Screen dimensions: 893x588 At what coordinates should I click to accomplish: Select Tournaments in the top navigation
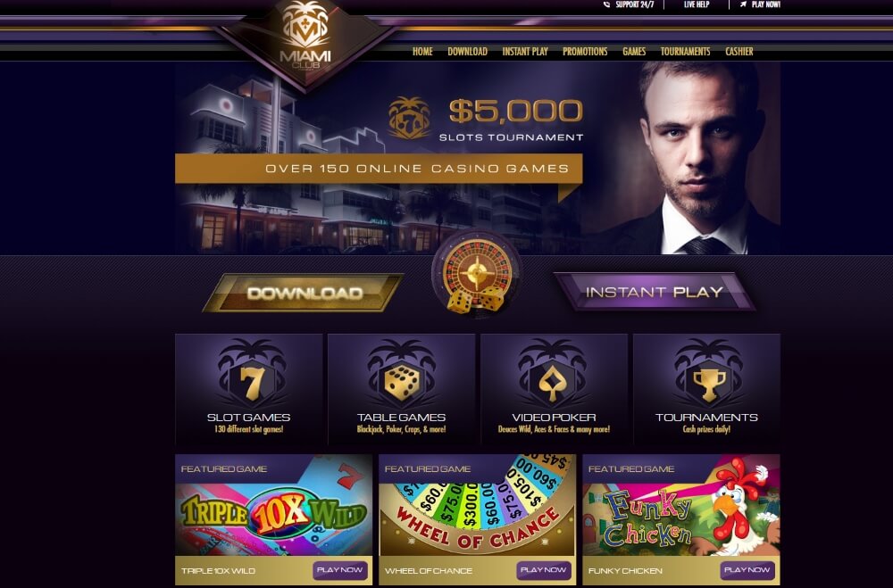coord(685,51)
